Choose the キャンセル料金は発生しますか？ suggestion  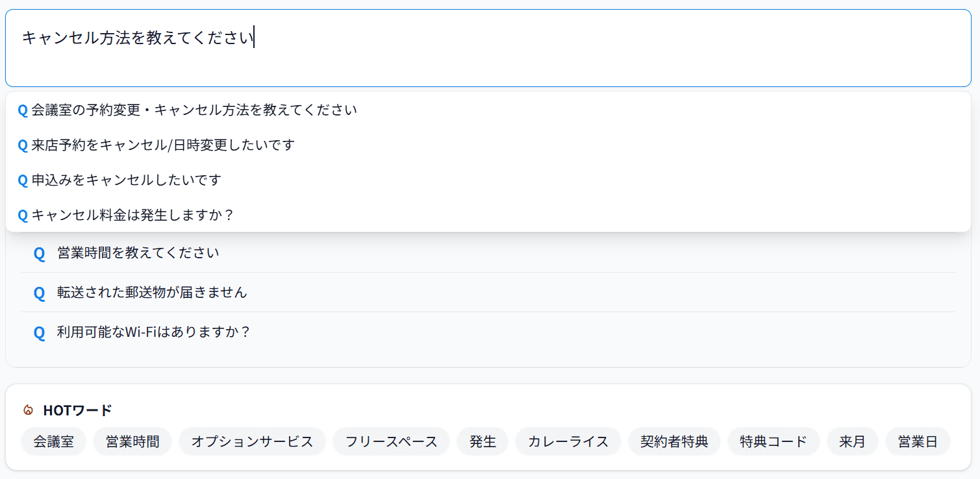(132, 215)
